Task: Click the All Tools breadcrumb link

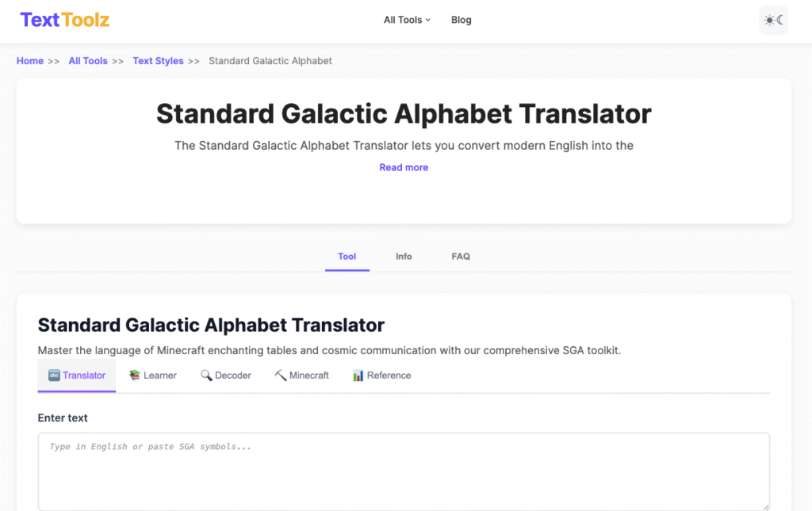Action: point(87,61)
